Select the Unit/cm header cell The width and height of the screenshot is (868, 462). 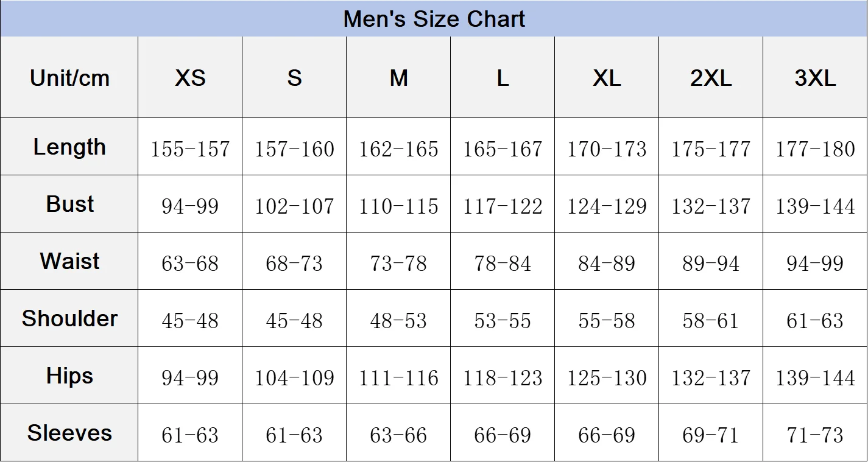click(x=69, y=78)
